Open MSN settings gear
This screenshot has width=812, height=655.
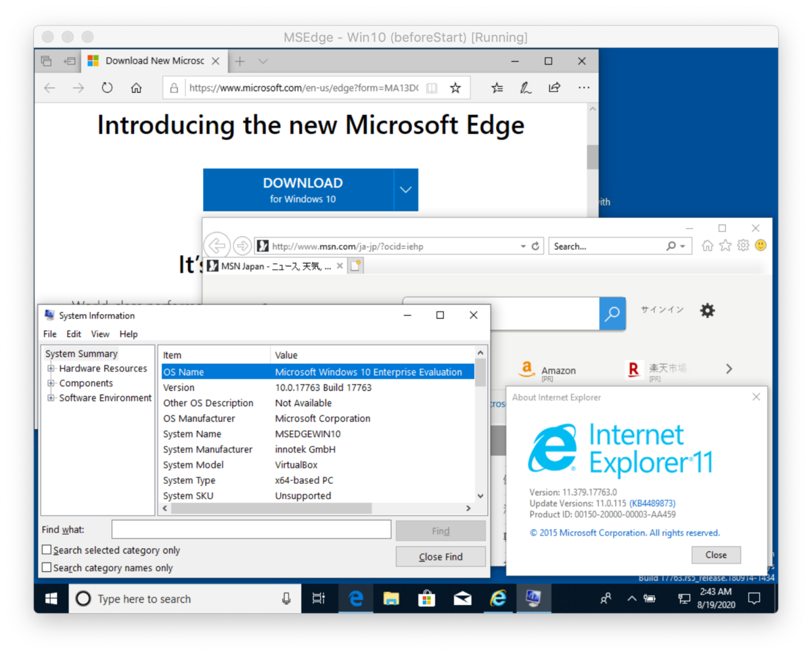707,311
